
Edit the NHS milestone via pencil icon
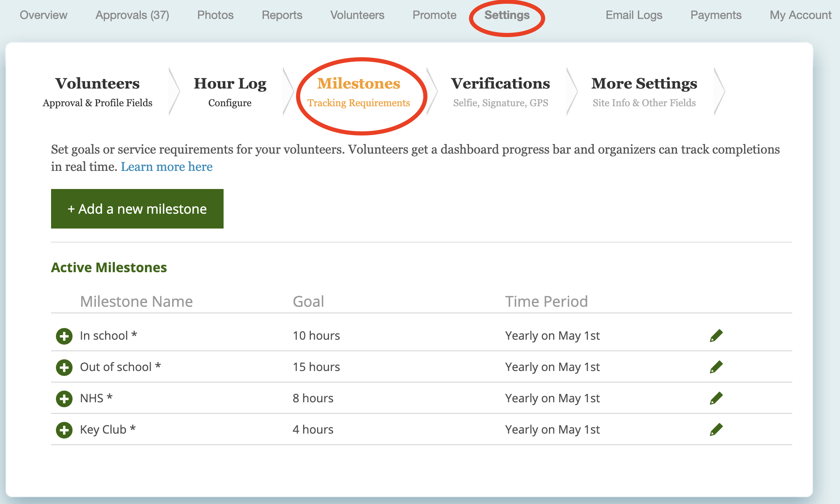coord(716,398)
